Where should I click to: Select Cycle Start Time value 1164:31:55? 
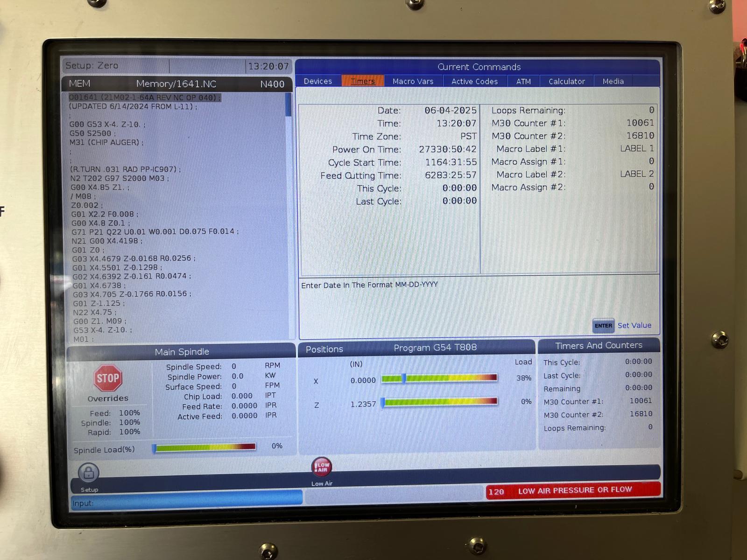pos(451,162)
